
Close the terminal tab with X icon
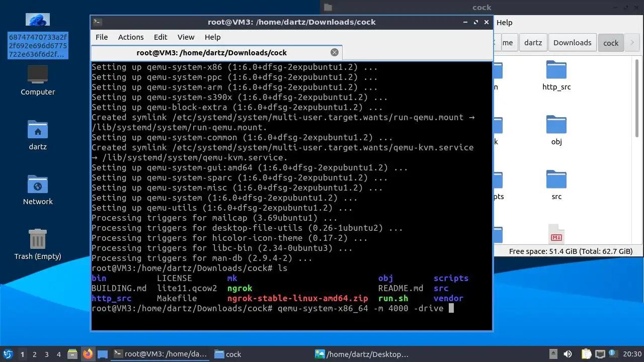(335, 52)
